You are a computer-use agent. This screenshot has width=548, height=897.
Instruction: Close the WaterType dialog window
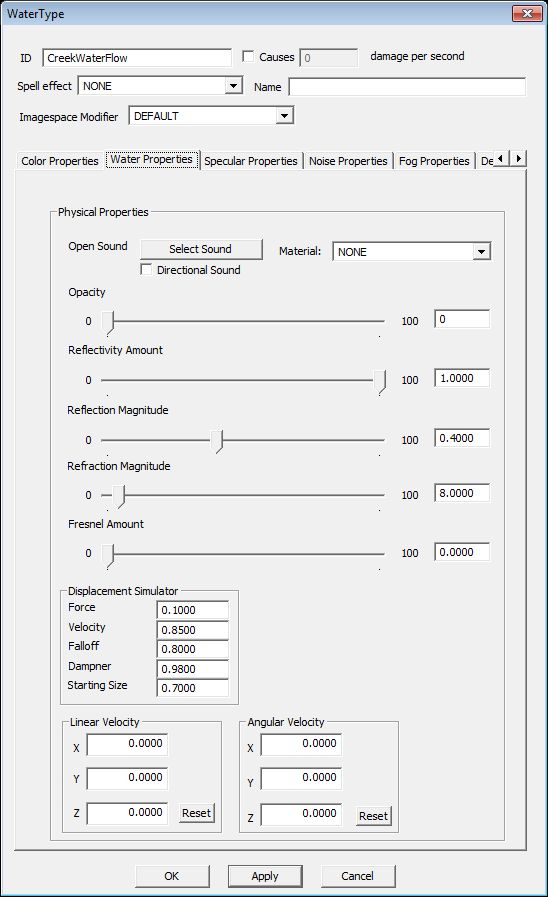coord(527,13)
